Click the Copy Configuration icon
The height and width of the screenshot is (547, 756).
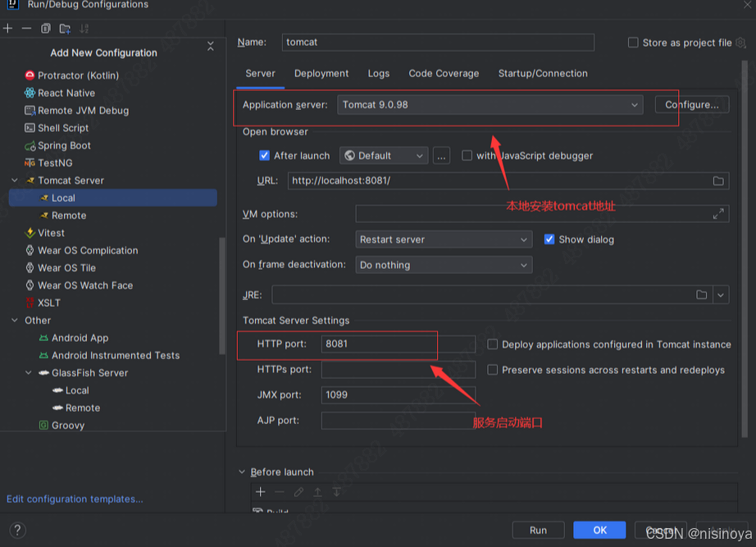coord(46,29)
